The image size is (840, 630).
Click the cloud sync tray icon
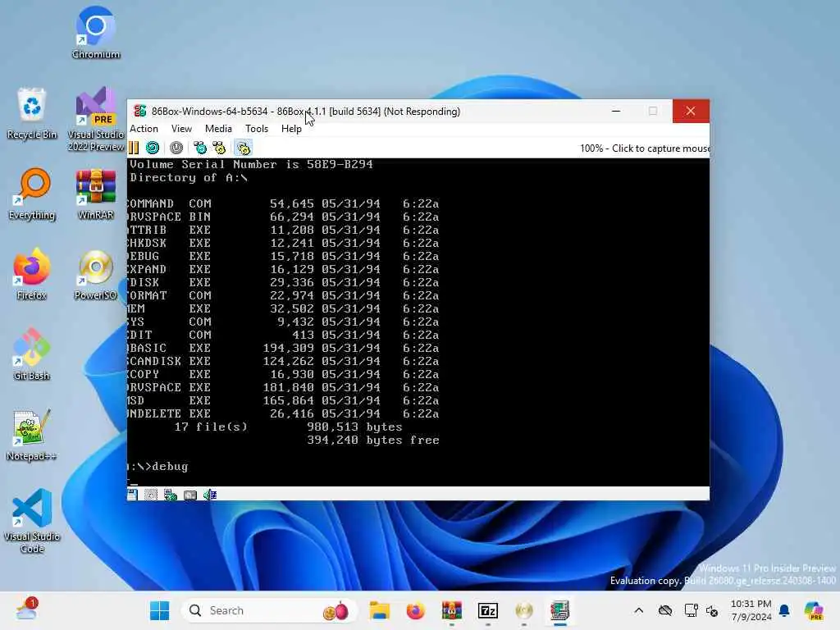click(664, 610)
